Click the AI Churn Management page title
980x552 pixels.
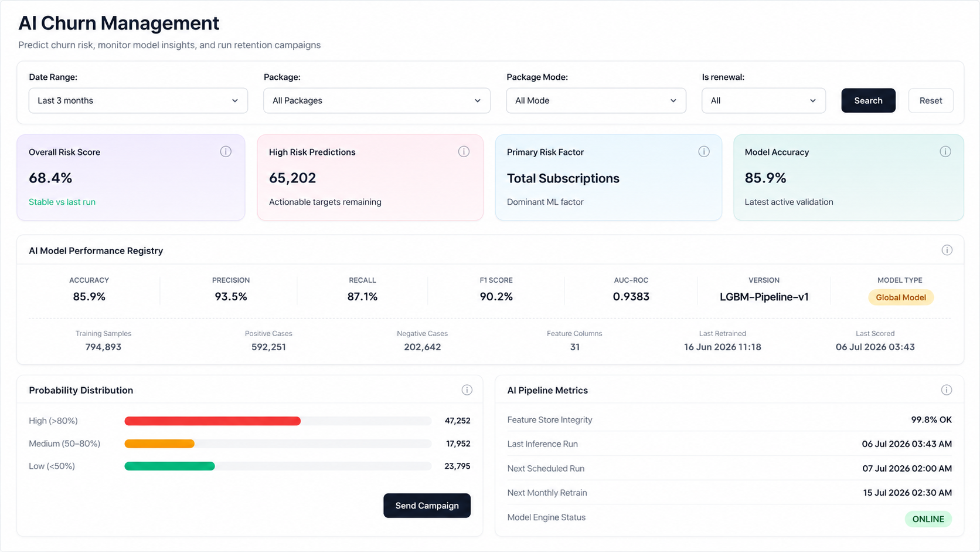pos(119,23)
